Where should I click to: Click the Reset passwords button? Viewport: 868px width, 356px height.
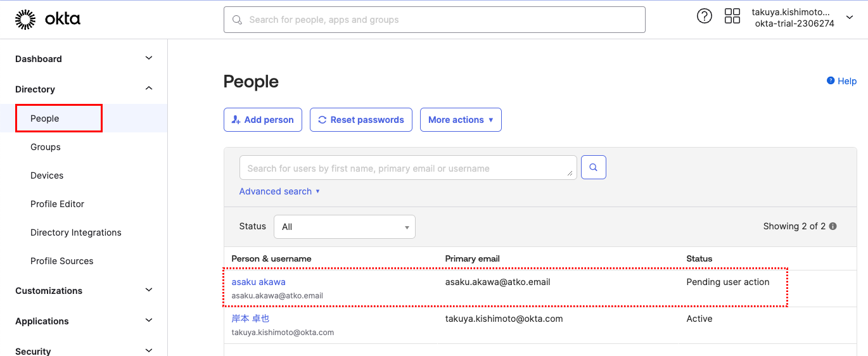(361, 120)
